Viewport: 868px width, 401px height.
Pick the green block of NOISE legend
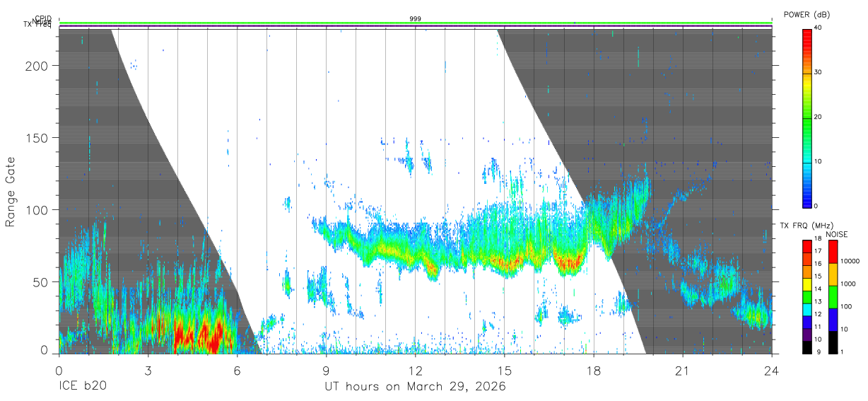(x=833, y=297)
